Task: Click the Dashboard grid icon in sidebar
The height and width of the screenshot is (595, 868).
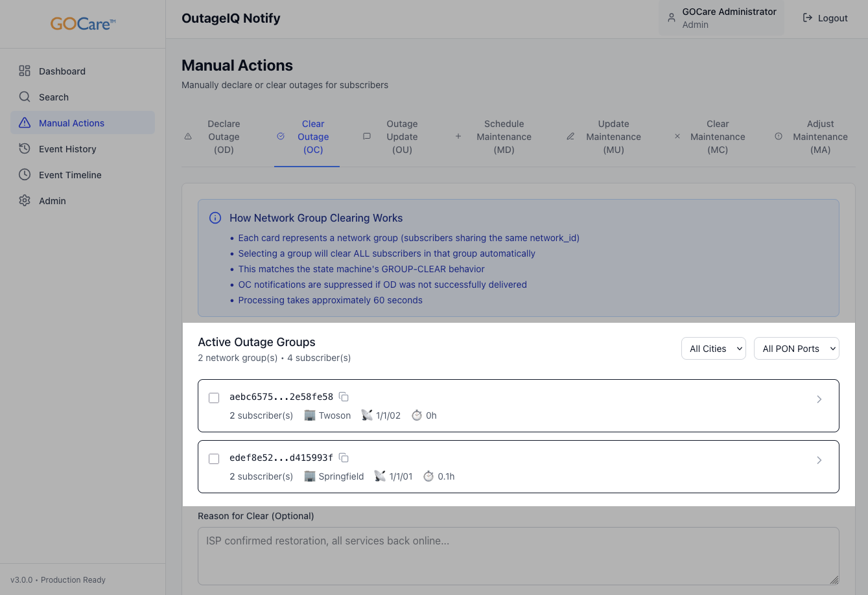Action: click(x=25, y=71)
